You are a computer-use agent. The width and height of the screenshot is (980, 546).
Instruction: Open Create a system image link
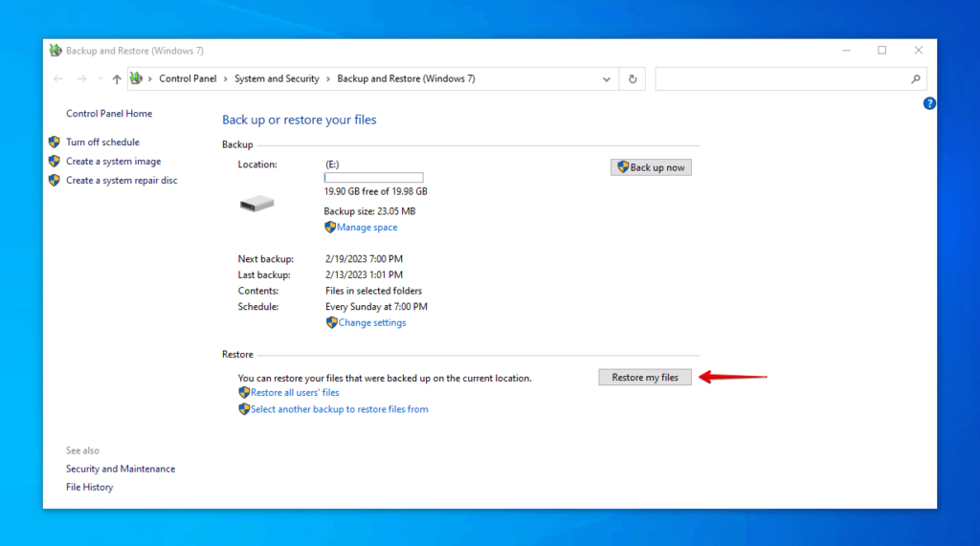(113, 162)
